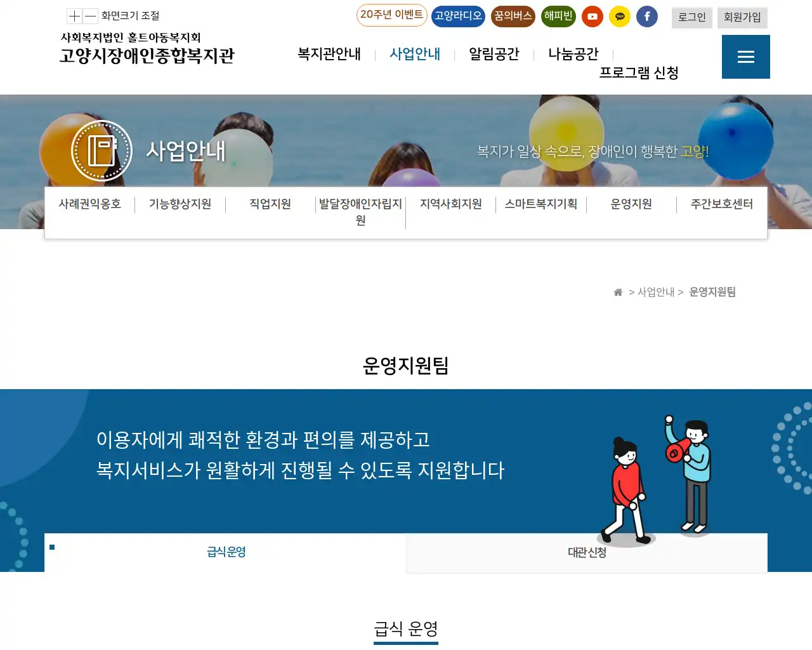Go to 스마트복지기획 submenu
Viewport: 812px width, 650px height.
click(x=541, y=204)
